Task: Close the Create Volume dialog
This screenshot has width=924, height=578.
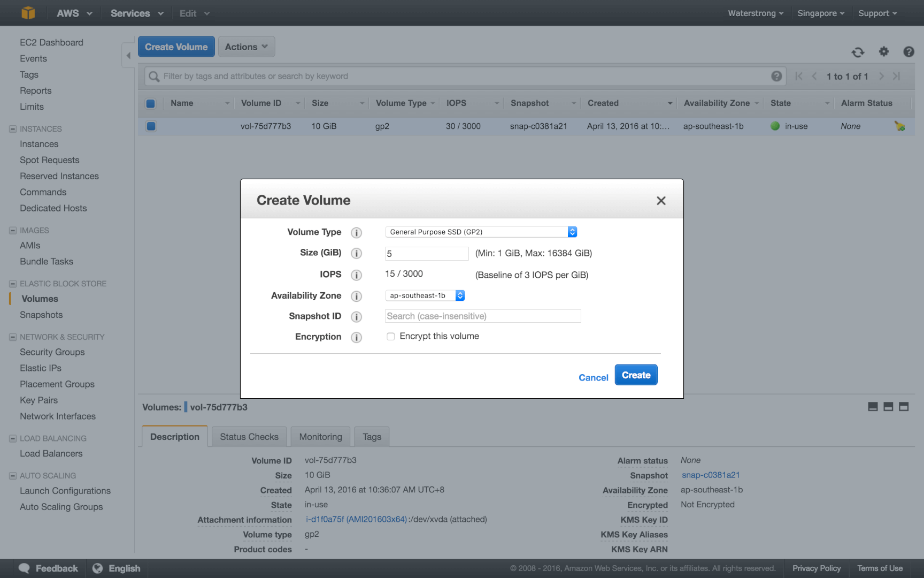Action: pyautogui.click(x=661, y=201)
